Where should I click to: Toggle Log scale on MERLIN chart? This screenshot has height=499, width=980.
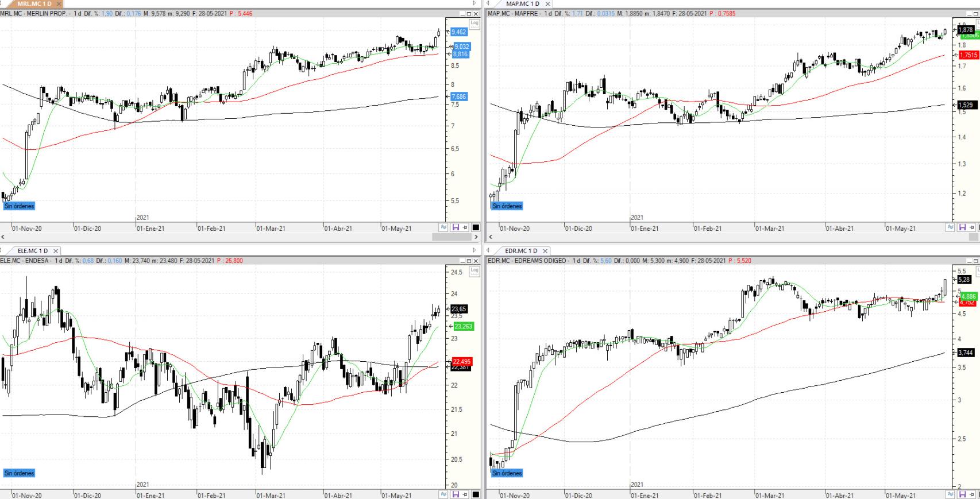point(474,24)
